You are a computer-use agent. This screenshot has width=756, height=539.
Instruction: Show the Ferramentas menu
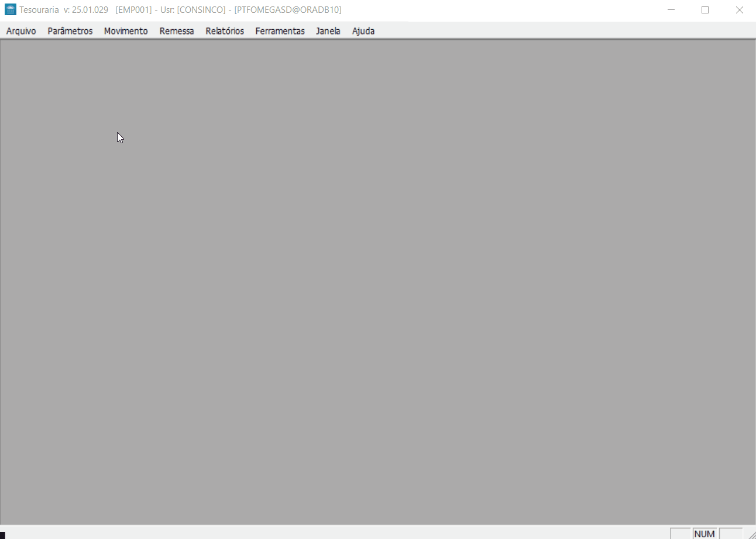click(x=280, y=31)
